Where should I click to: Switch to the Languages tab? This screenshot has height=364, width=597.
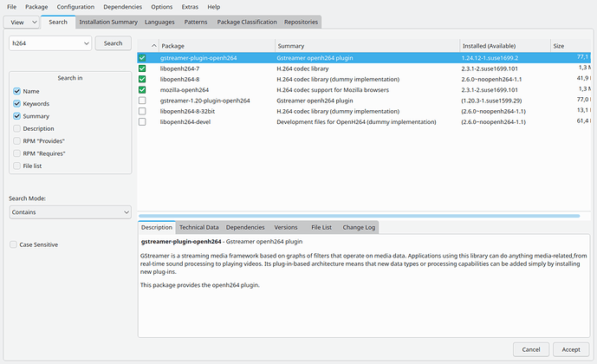pyautogui.click(x=159, y=22)
